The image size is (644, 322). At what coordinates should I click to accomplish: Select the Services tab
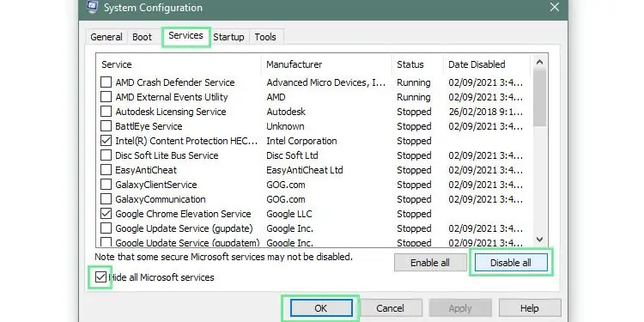[x=185, y=36]
